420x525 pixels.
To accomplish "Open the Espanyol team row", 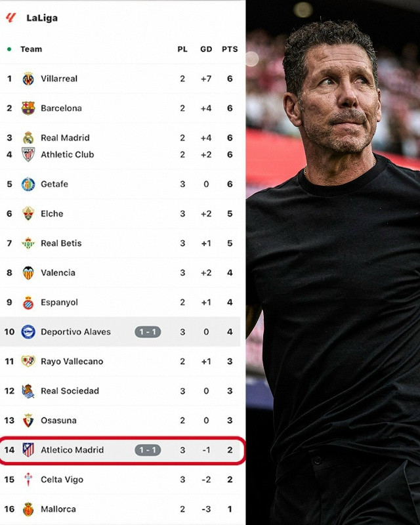I will [x=120, y=302].
